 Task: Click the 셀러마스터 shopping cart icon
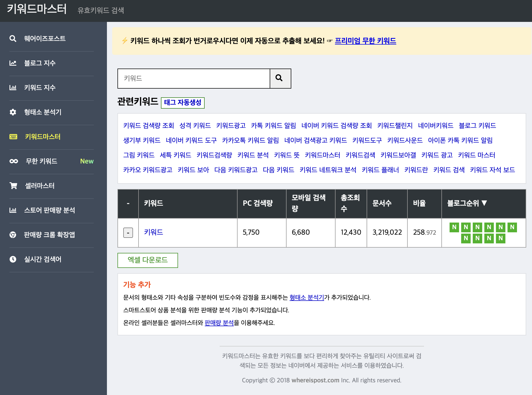(x=13, y=186)
